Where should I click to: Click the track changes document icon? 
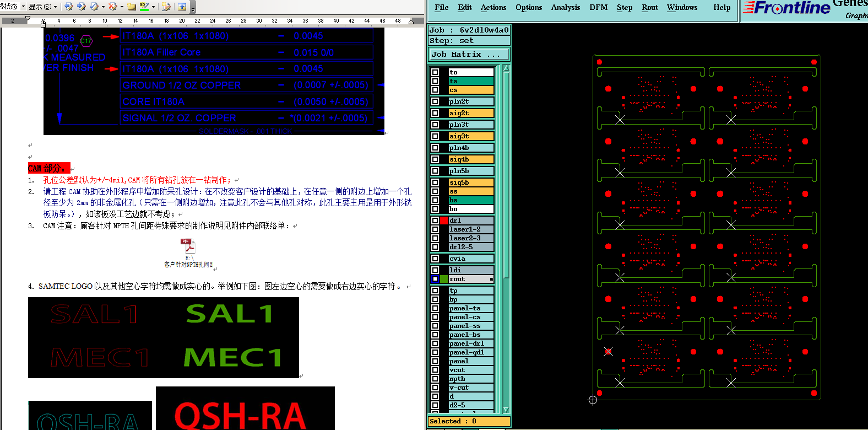166,7
